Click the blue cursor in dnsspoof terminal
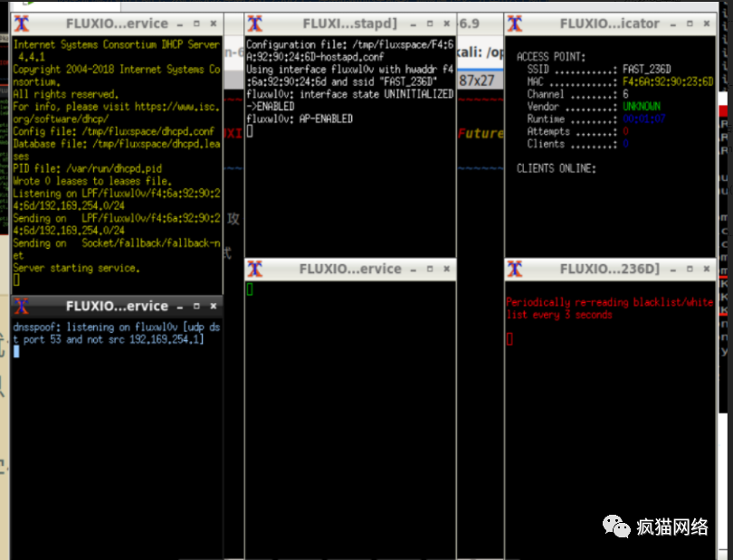This screenshot has width=733, height=560. pos(16,352)
